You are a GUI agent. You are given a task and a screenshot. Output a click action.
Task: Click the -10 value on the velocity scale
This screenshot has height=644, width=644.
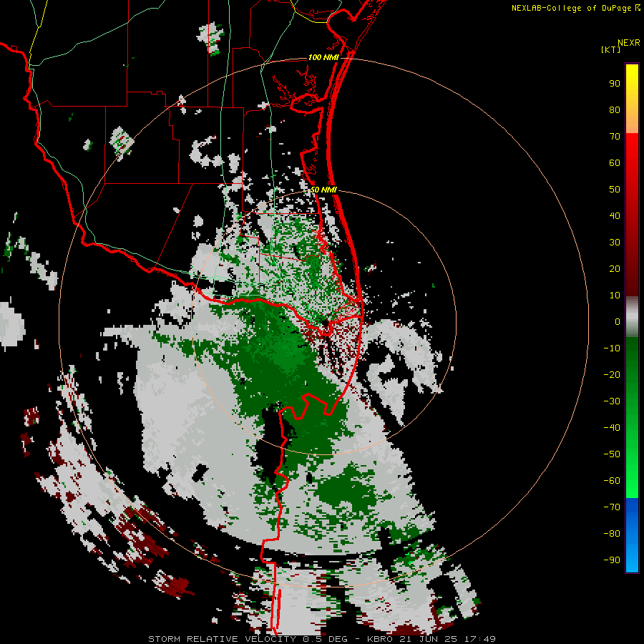[612, 348]
